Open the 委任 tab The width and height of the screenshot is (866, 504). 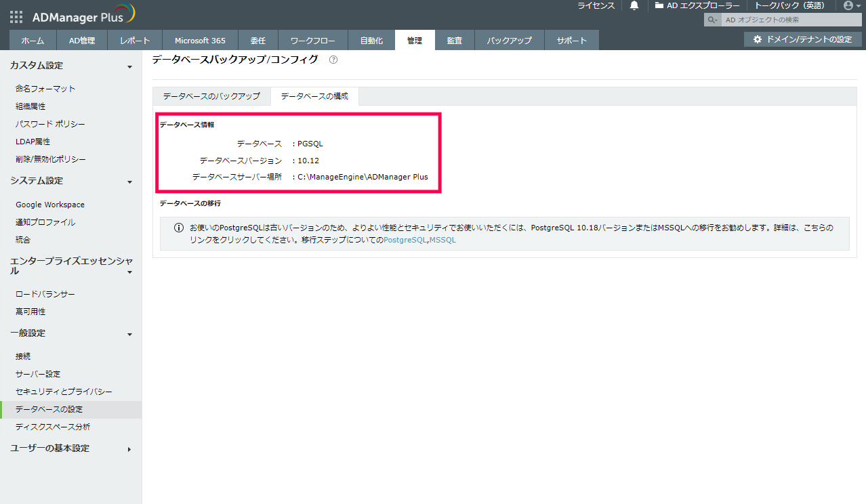(x=257, y=41)
